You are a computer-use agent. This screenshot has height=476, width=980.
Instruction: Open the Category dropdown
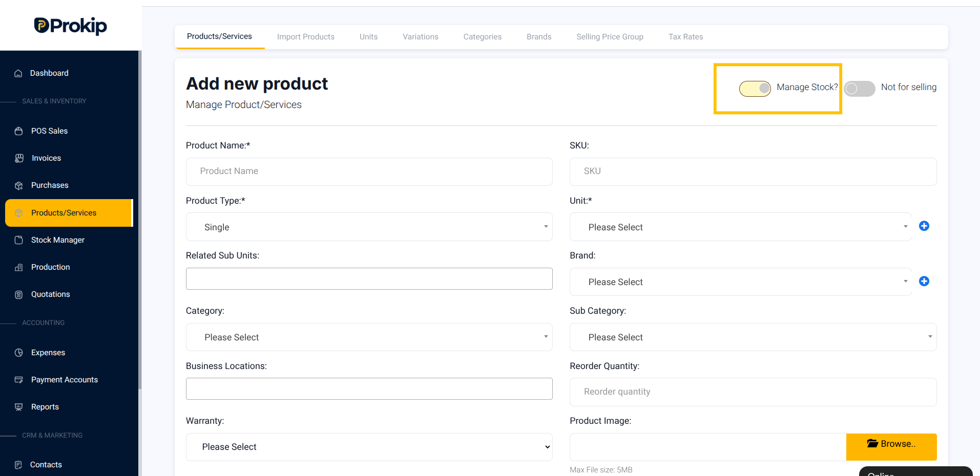tap(369, 337)
